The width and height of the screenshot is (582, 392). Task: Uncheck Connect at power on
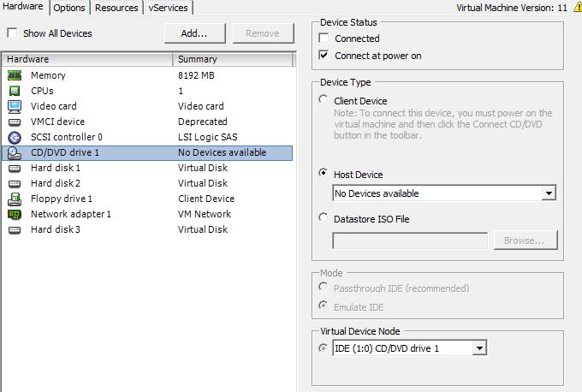coord(324,56)
